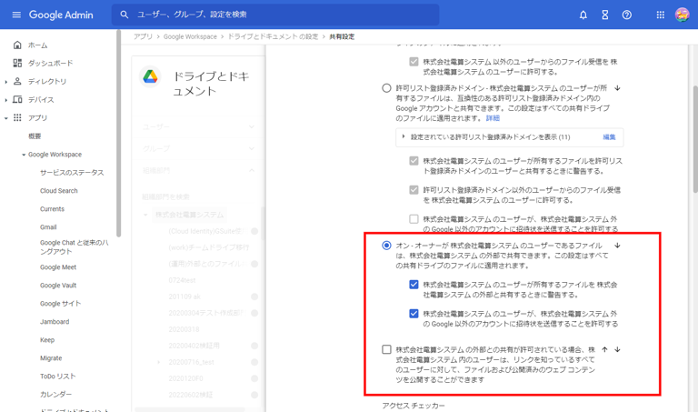698x412 pixels.
Task: Click down arrow beside オン option
Action: click(x=617, y=245)
